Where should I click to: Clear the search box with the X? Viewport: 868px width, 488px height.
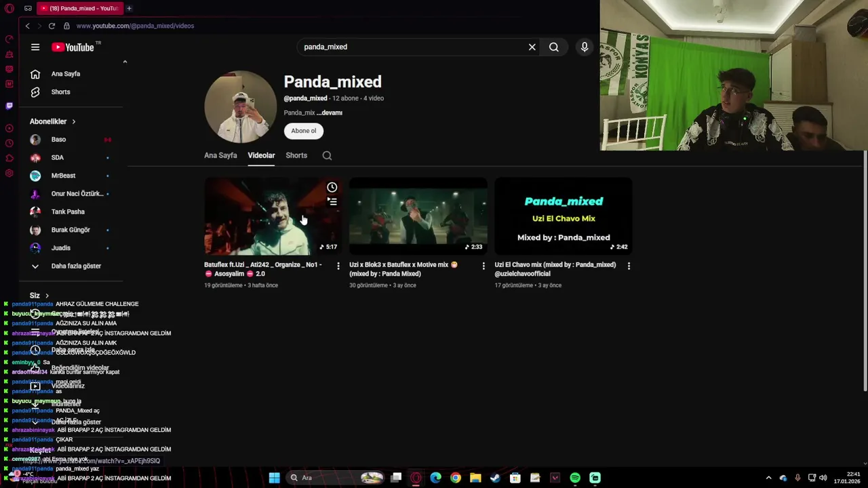tap(532, 47)
